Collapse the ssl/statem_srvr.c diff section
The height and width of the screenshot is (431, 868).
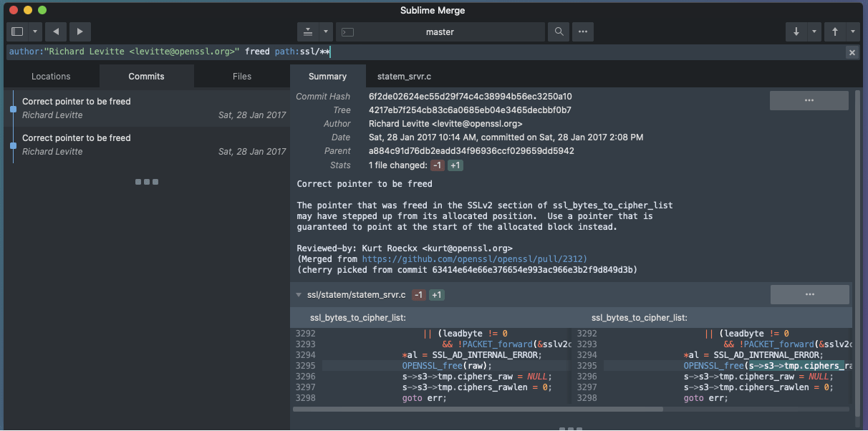[298, 294]
